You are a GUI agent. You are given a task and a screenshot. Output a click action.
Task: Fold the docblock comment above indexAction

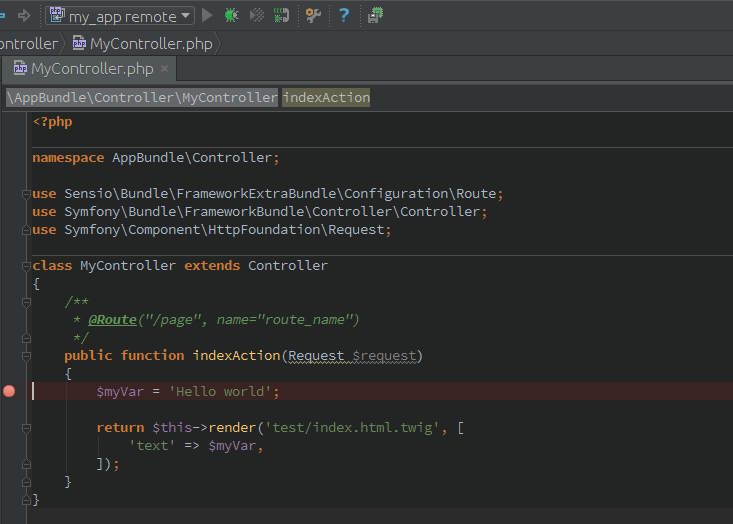pyautogui.click(x=26, y=302)
